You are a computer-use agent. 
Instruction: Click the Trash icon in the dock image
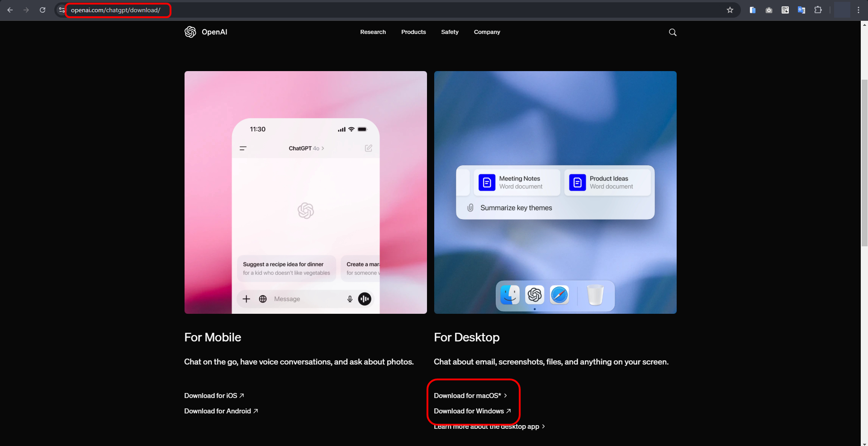[595, 295]
